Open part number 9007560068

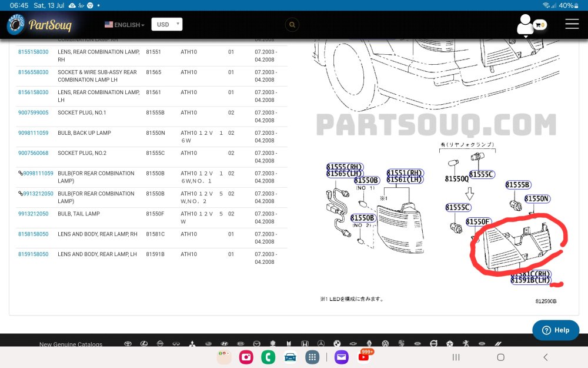coord(34,153)
